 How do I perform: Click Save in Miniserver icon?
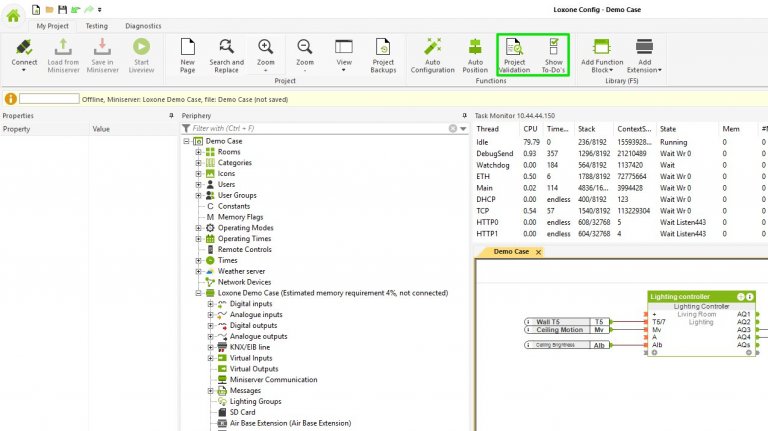point(102,48)
